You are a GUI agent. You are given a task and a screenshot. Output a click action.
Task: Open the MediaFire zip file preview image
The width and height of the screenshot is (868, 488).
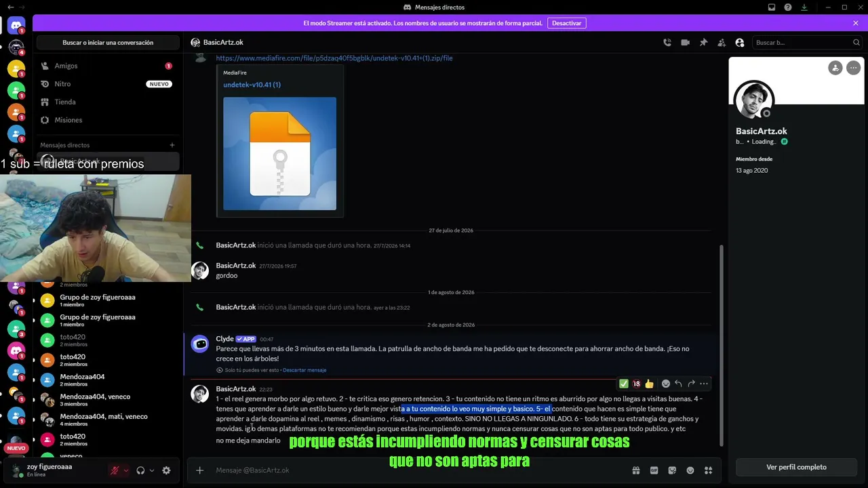[x=279, y=154]
